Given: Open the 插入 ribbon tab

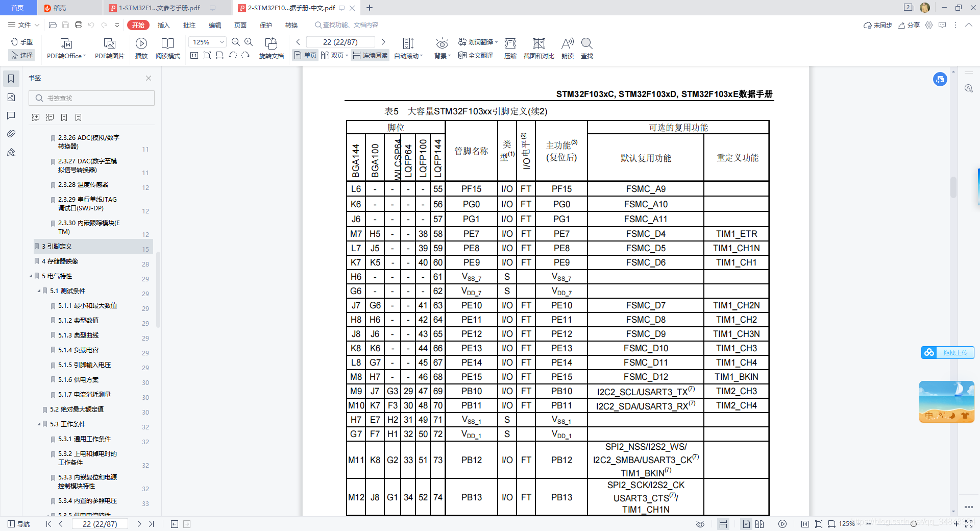Looking at the screenshot, I should click(164, 25).
